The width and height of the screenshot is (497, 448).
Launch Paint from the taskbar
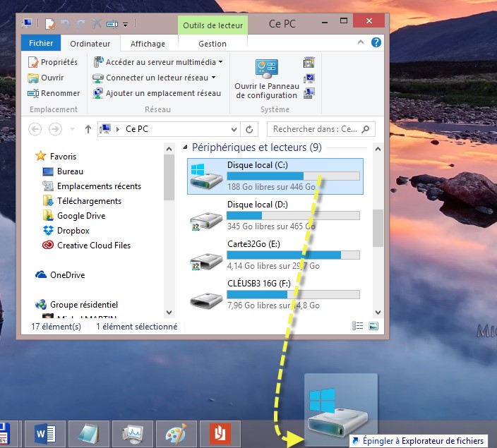tap(176, 432)
